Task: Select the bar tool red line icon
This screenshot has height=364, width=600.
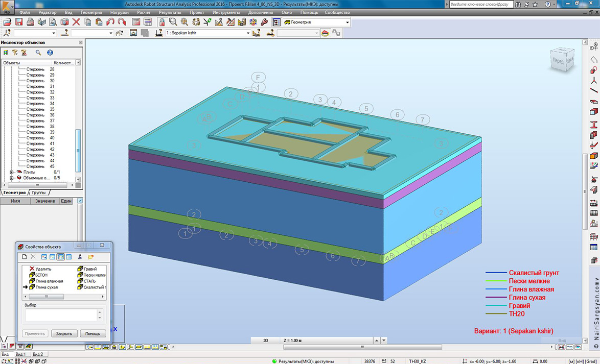Action: point(594,91)
